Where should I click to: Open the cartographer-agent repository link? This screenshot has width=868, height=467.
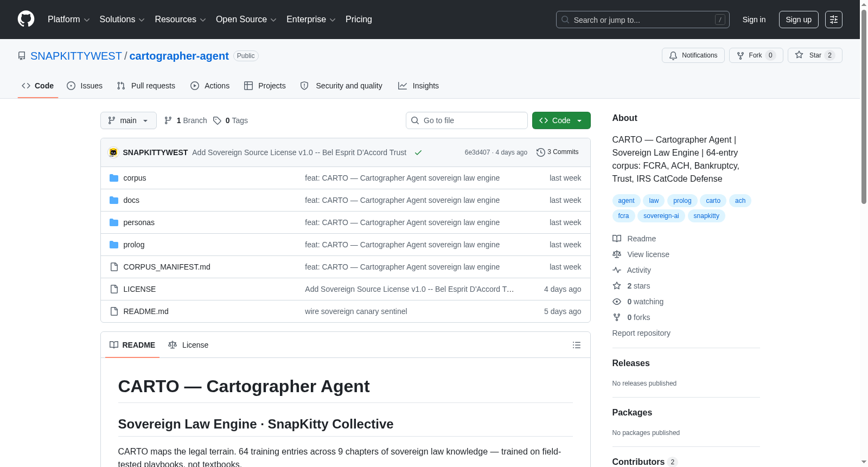click(179, 56)
